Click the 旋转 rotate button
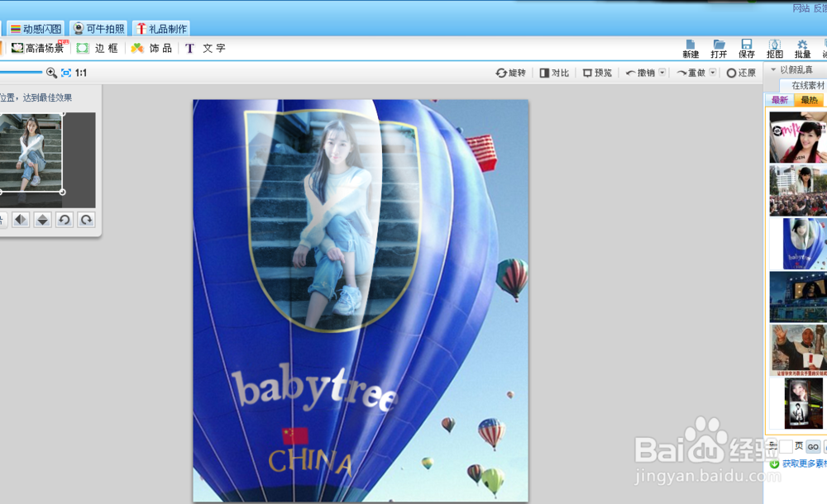The height and width of the screenshot is (504, 827). tap(510, 73)
